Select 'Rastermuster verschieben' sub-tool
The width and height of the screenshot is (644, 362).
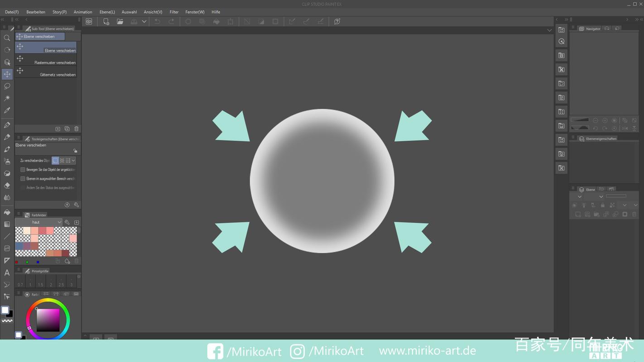46,59
